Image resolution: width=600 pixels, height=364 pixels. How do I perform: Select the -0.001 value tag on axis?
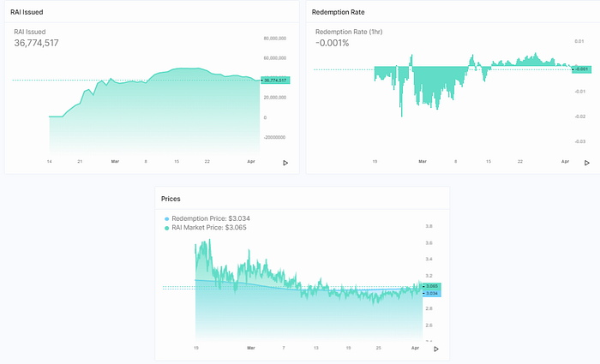[582, 69]
